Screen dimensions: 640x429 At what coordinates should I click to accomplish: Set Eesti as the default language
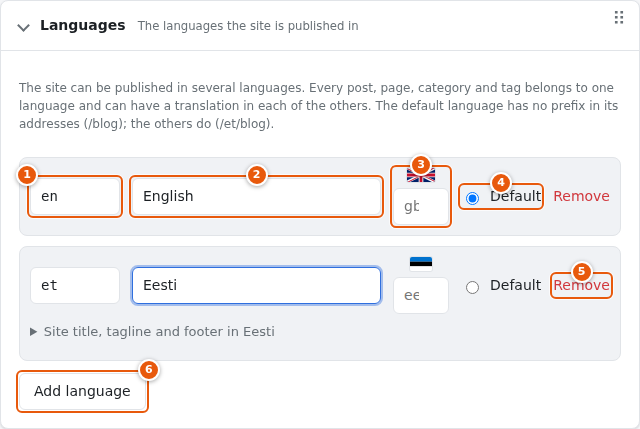click(472, 287)
